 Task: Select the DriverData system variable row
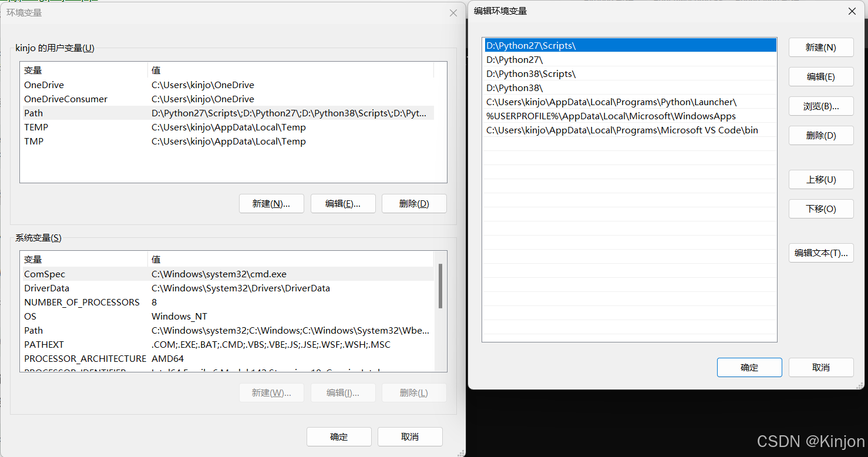pyautogui.click(x=227, y=288)
